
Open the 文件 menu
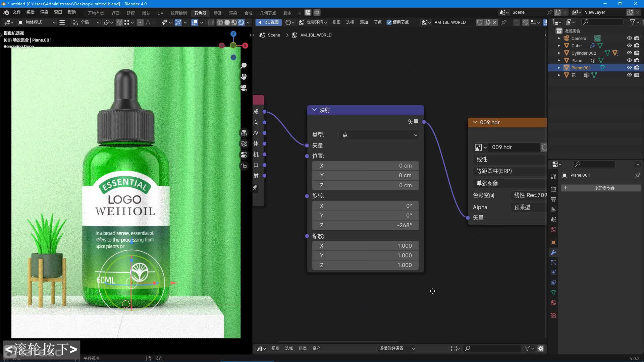point(17,12)
